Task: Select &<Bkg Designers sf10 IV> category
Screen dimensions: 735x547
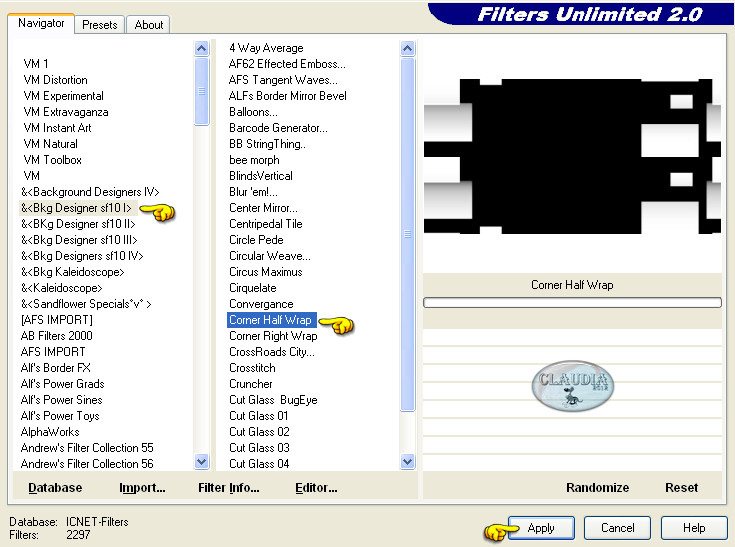Action: [82, 255]
